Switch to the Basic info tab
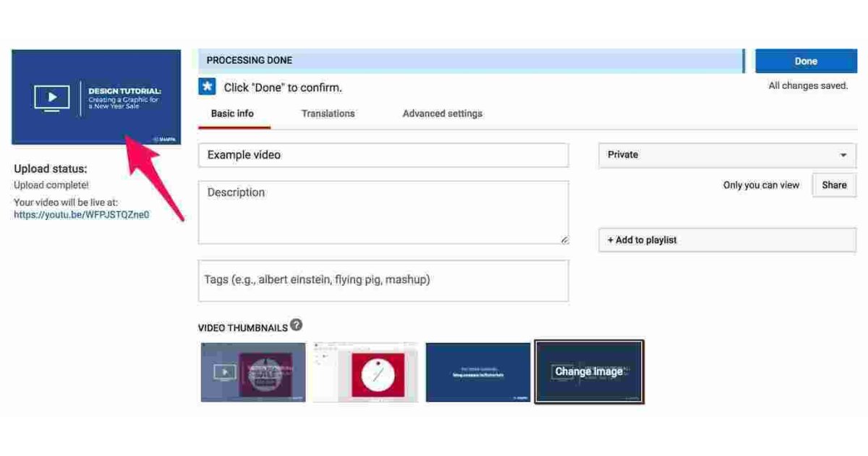 point(232,114)
